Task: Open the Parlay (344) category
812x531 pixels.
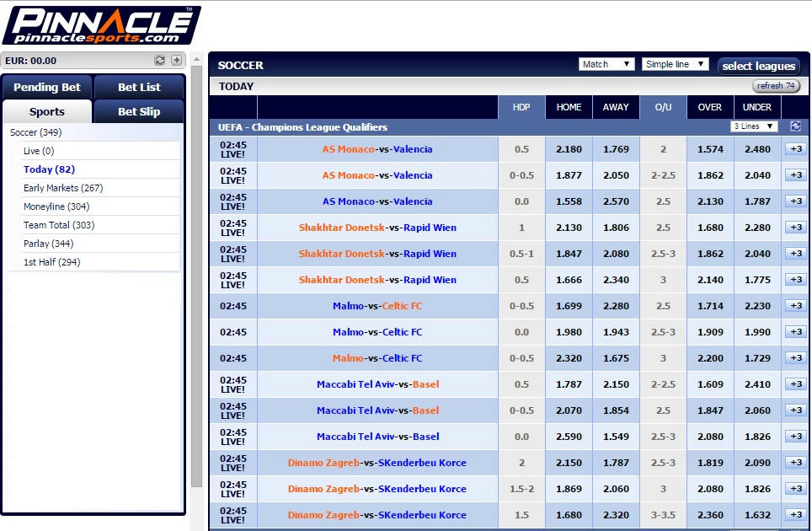Action: click(x=49, y=244)
